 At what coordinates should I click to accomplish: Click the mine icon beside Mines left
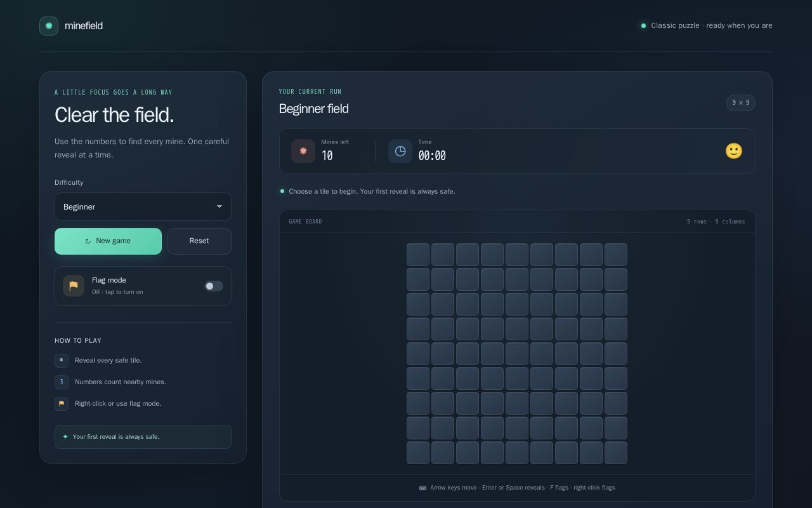[303, 151]
